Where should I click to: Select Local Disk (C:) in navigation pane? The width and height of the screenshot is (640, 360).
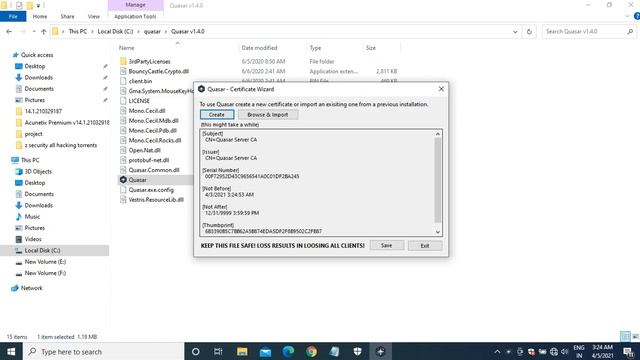click(42, 251)
